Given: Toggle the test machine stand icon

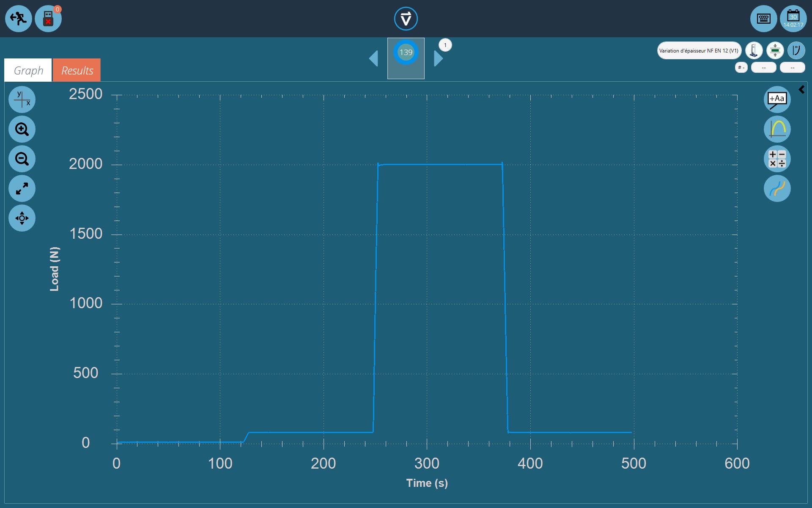Looking at the screenshot, I should point(754,50).
